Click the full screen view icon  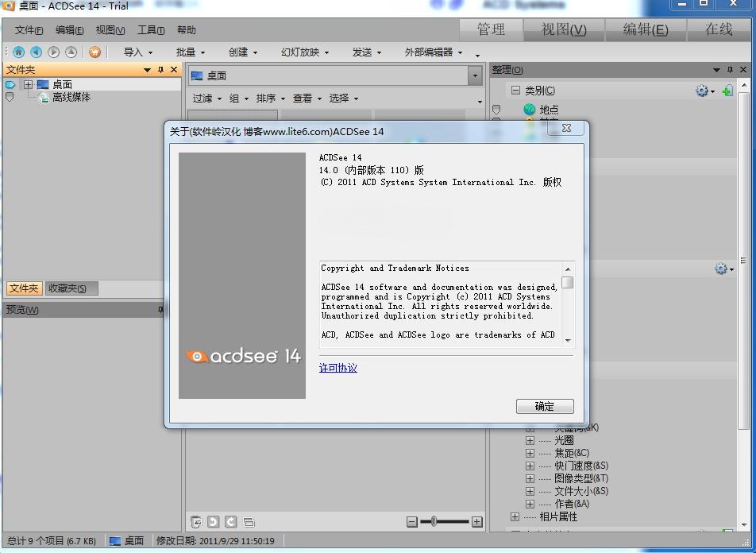(249, 522)
